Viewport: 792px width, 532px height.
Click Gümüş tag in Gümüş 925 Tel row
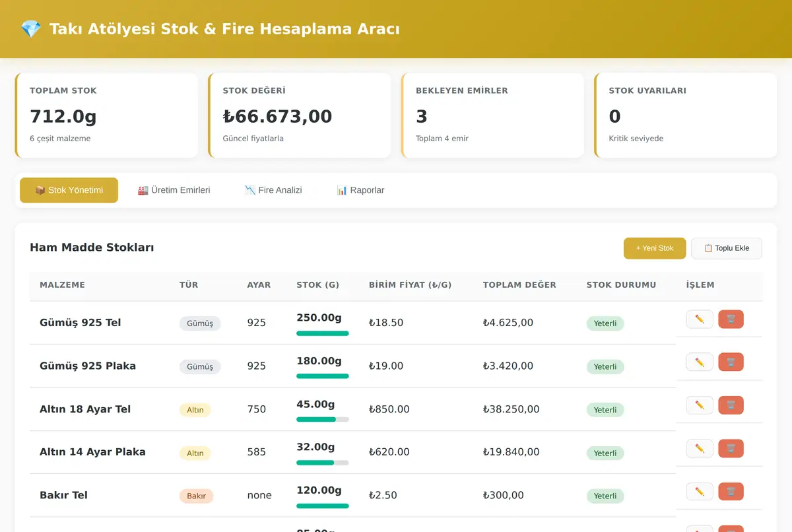[200, 323]
